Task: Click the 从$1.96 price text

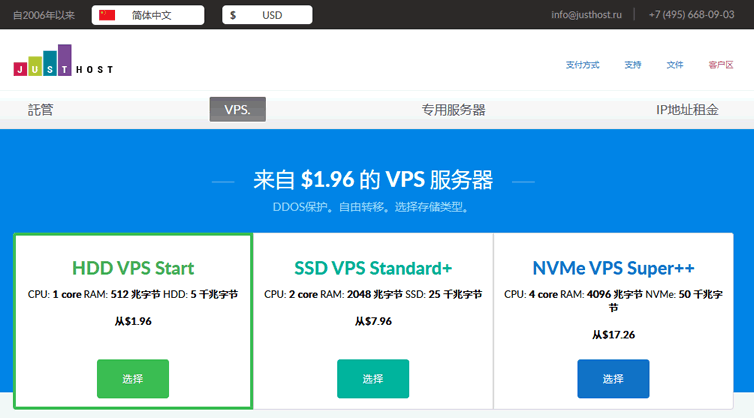Action: click(133, 321)
